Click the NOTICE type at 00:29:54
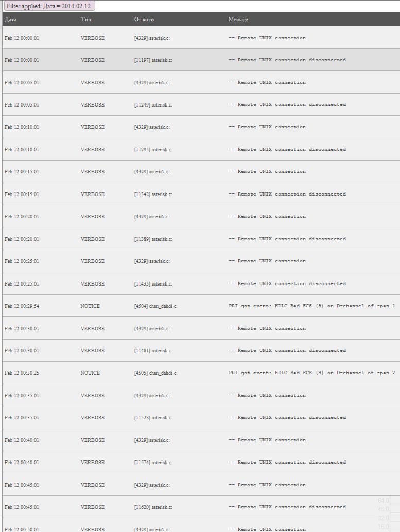The width and height of the screenshot is (400, 532). coord(90,306)
